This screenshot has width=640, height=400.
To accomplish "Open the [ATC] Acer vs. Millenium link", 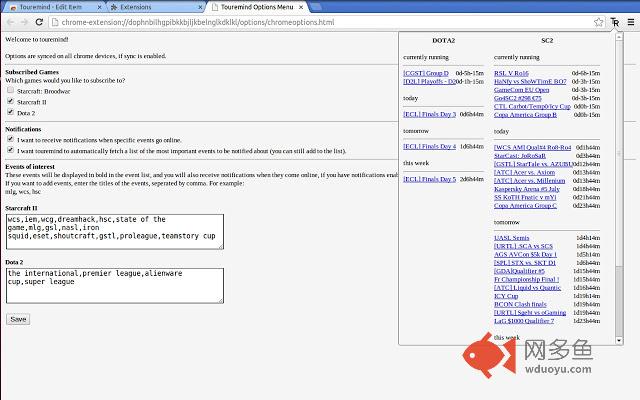I will [x=529, y=180].
